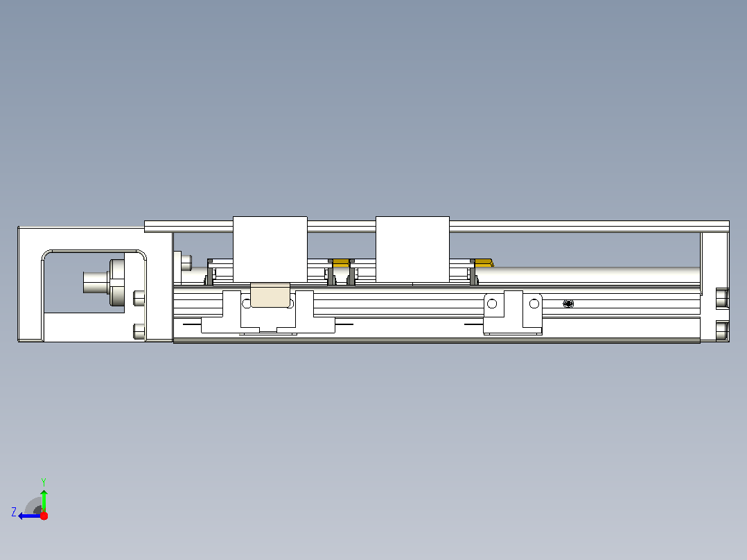Select the upper bolt on the right end plate
Viewport: 747px width, 560px height.
point(722,298)
